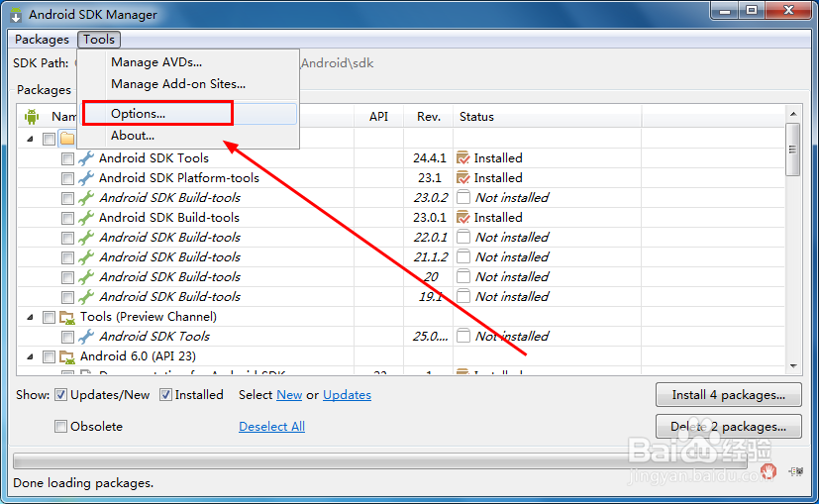Check the box for Android SDK Tools 25.0
819x504 pixels.
coord(67,338)
